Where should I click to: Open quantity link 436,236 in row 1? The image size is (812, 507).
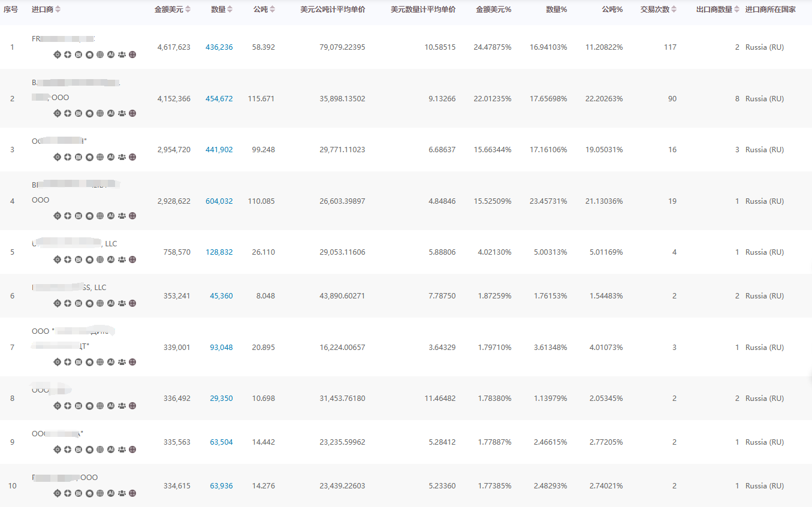pos(219,47)
